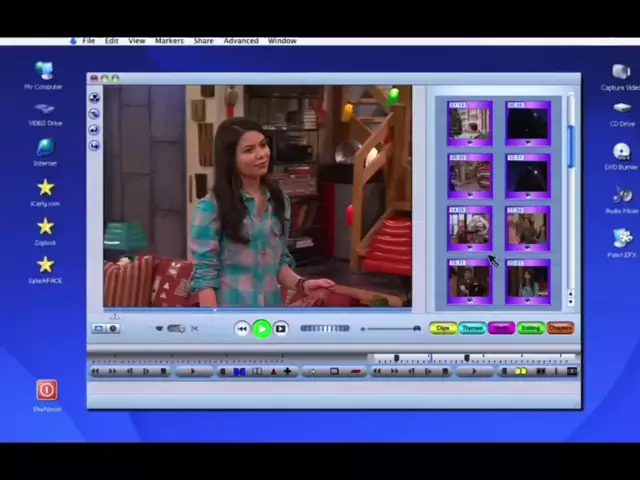
Task: Open dropdown arrow under the second night sky clip
Action: pos(528,195)
